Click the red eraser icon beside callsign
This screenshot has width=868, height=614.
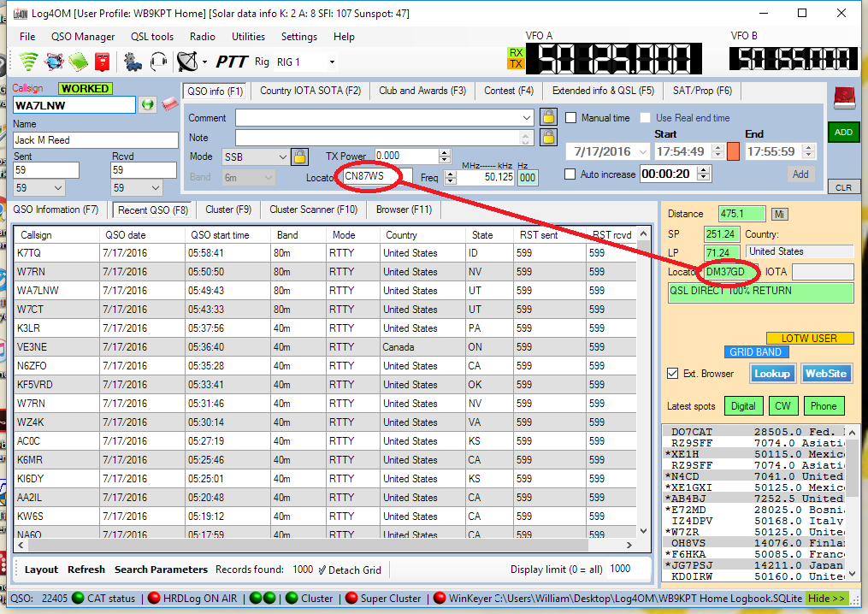(x=169, y=103)
